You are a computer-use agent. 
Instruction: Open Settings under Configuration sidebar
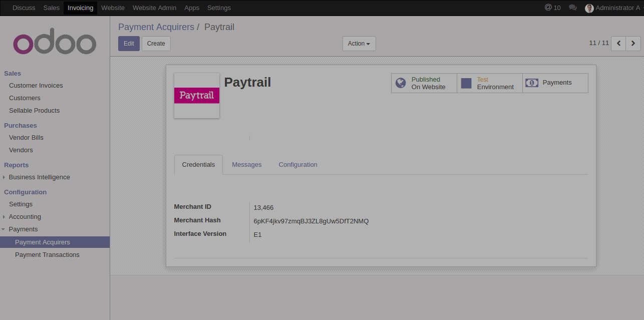pyautogui.click(x=21, y=204)
